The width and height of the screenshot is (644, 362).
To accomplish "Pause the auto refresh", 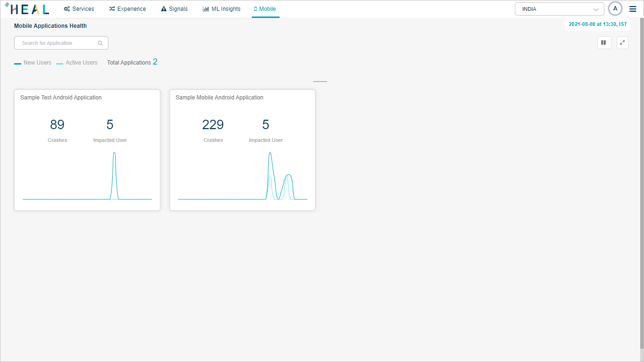I will pyautogui.click(x=604, y=43).
